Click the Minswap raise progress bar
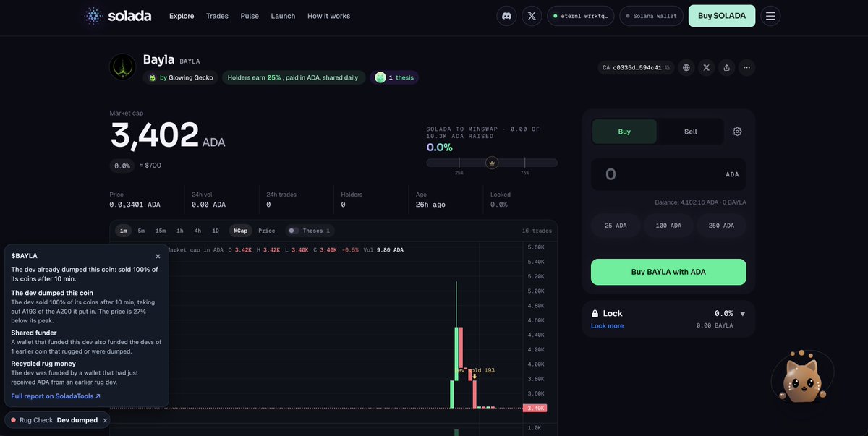 coord(492,163)
